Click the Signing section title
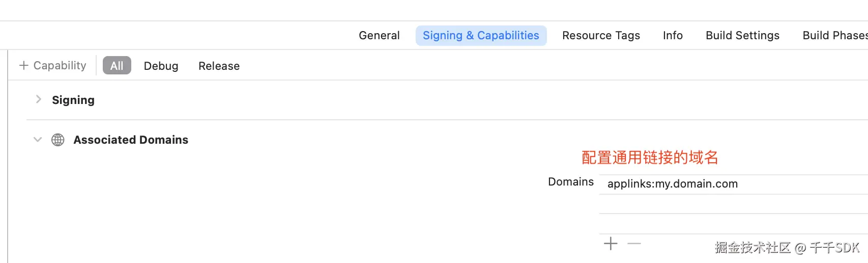 (73, 100)
